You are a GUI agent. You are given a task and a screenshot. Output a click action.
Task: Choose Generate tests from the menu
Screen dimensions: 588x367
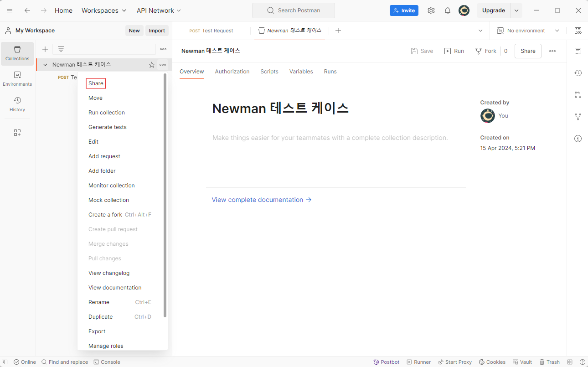pos(108,127)
